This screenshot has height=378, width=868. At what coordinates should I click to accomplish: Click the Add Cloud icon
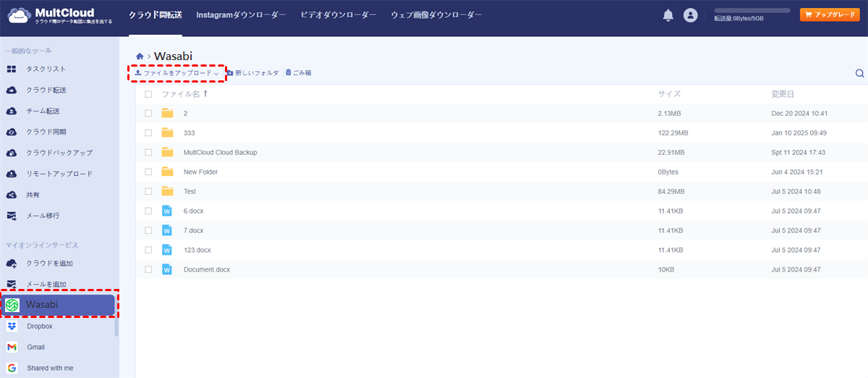(x=12, y=264)
